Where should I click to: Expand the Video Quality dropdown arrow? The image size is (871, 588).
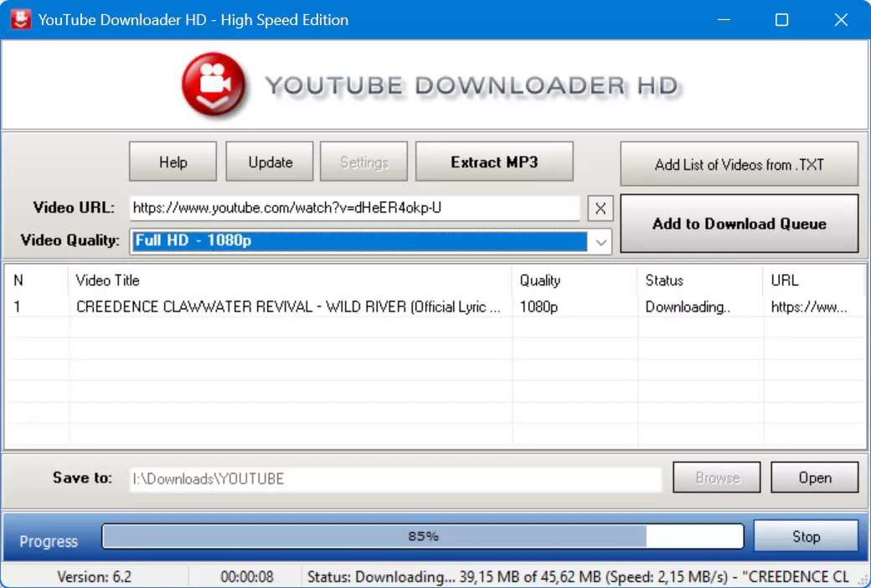(600, 242)
